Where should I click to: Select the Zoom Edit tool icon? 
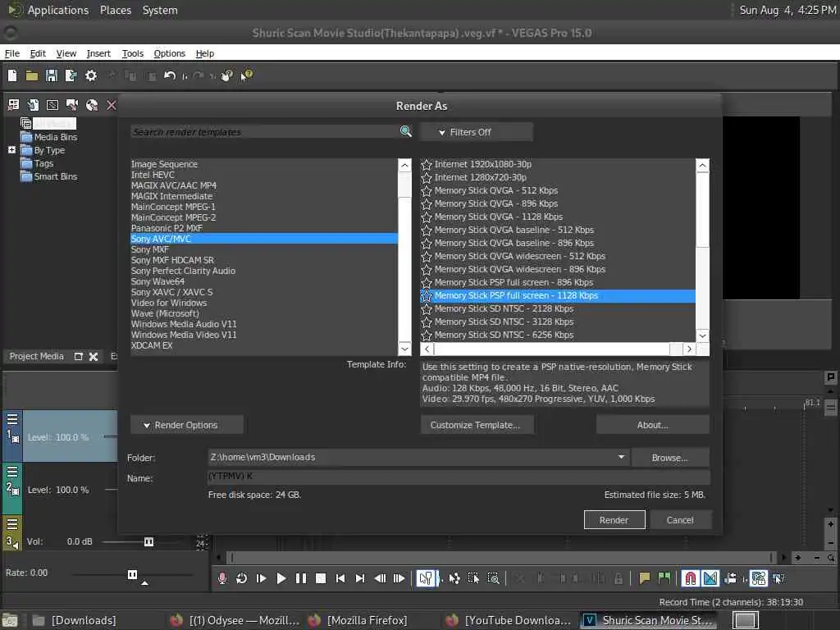[x=493, y=578]
